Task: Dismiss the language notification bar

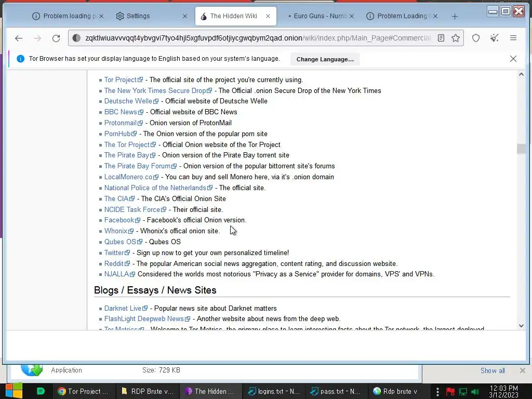Action: coord(513,59)
